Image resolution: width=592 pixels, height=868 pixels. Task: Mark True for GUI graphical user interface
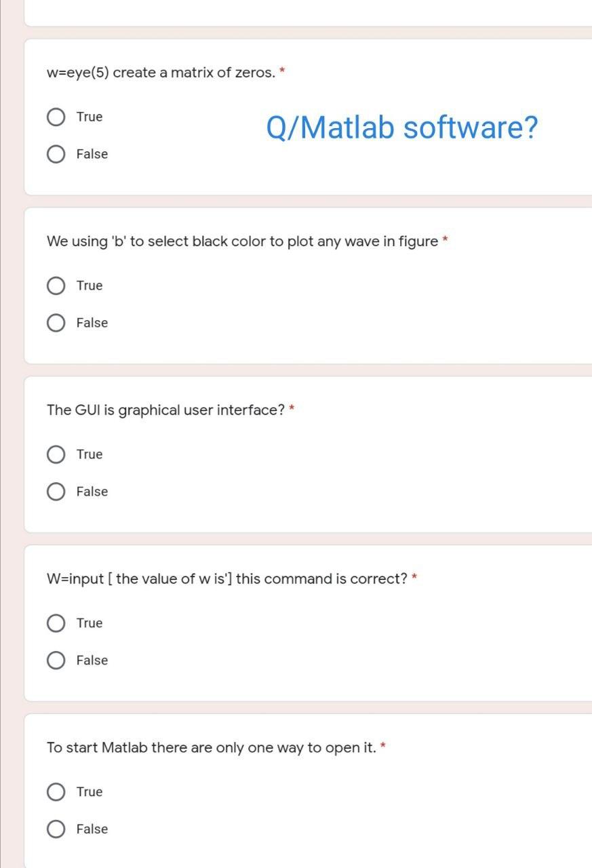pyautogui.click(x=56, y=455)
